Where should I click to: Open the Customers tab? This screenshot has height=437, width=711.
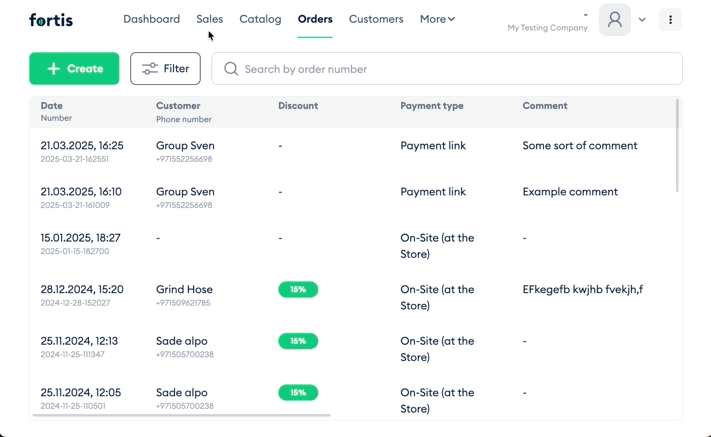coord(376,19)
